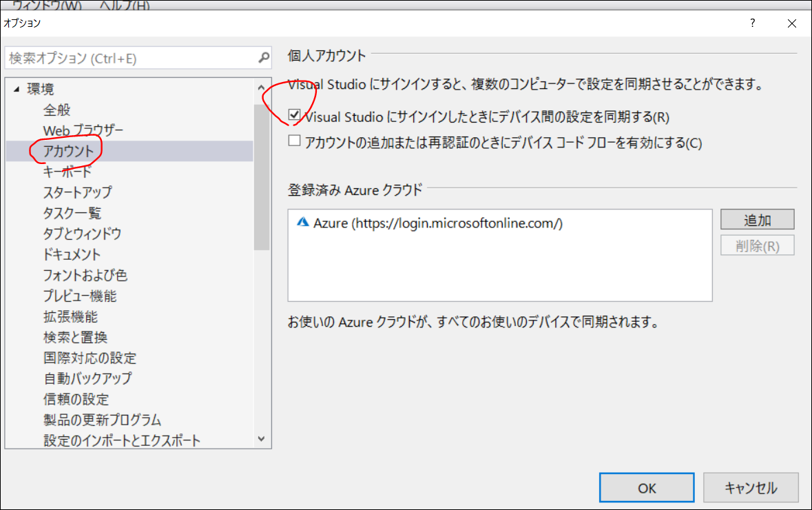Select 信頼の設定 in options tree

76,399
